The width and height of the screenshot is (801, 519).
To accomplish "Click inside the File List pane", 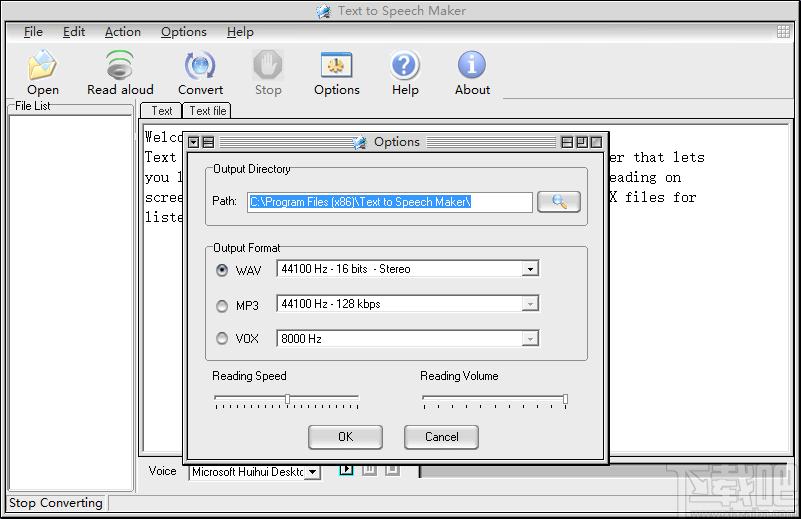I will (x=71, y=301).
